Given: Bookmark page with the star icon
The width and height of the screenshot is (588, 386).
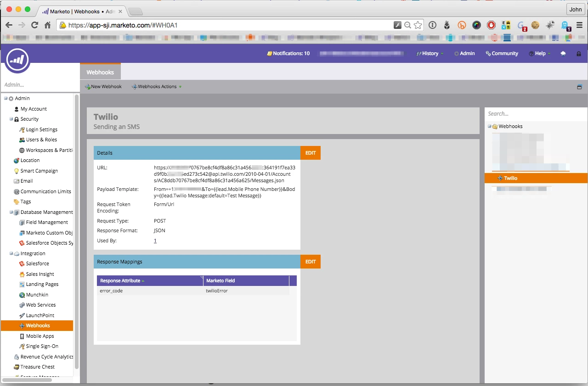Looking at the screenshot, I should [x=418, y=25].
